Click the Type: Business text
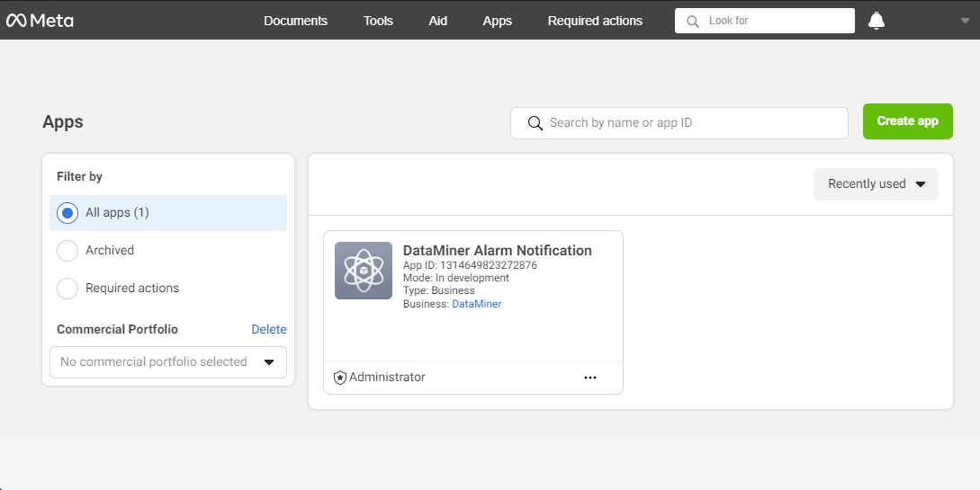The width and height of the screenshot is (980, 490). point(439,291)
